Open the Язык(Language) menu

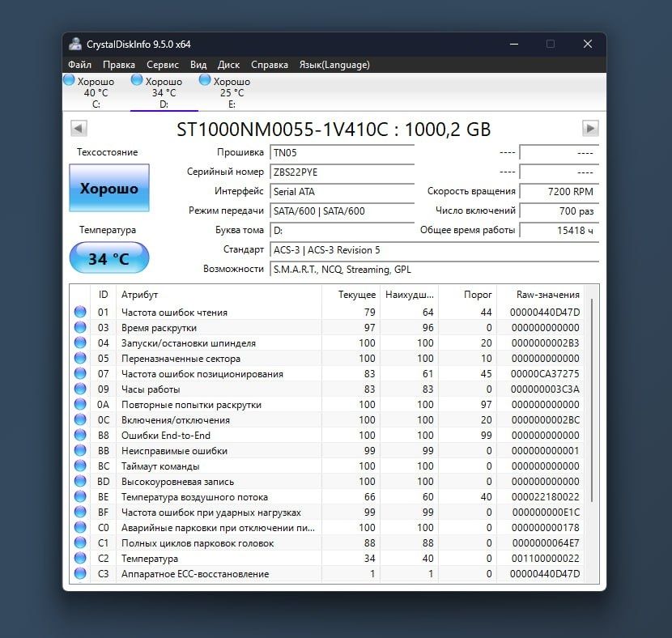[x=334, y=65]
